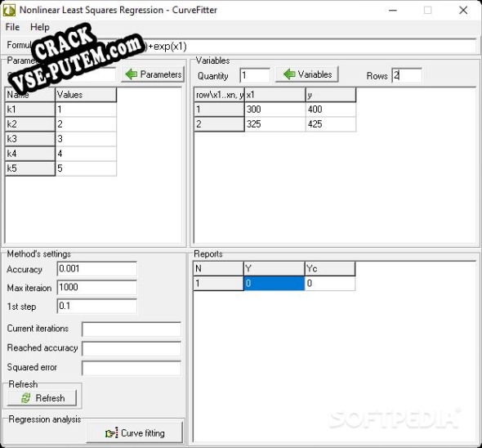
Task: Click the k3 name row header
Action: tap(30, 139)
